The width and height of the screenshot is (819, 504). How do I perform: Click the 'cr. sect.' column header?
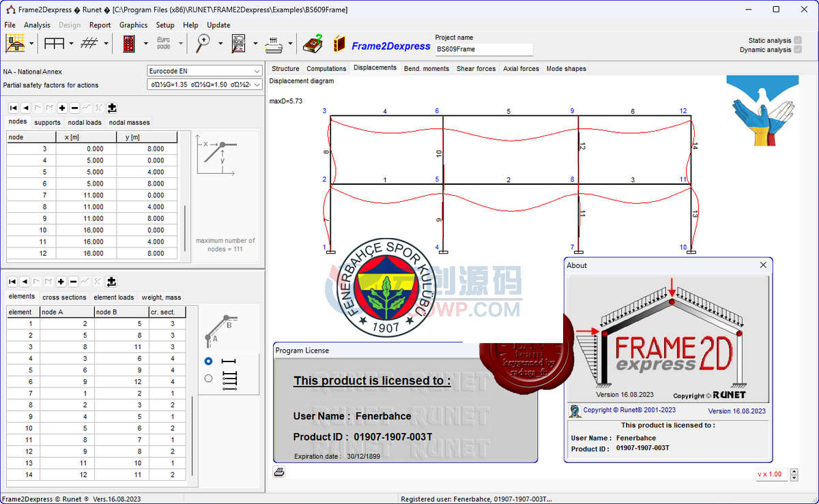click(167, 312)
